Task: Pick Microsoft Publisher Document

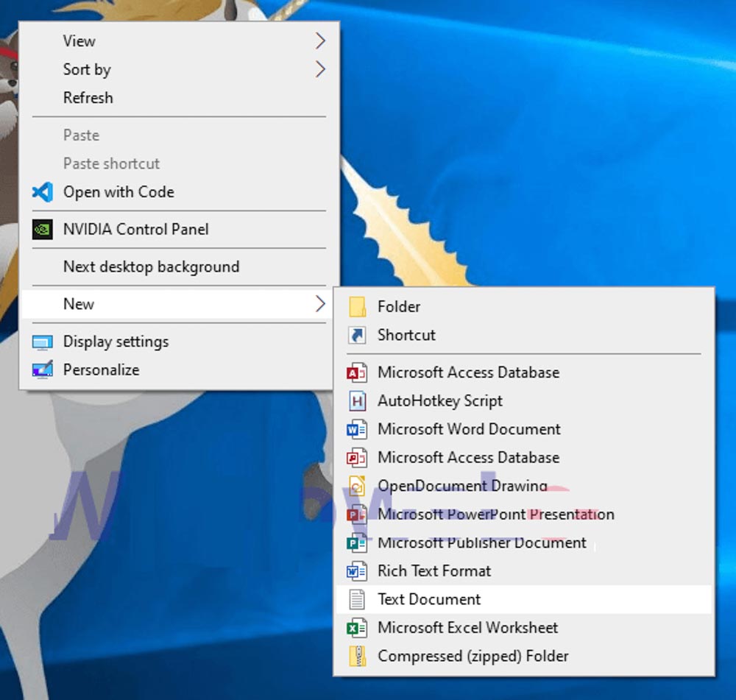Action: (482, 543)
